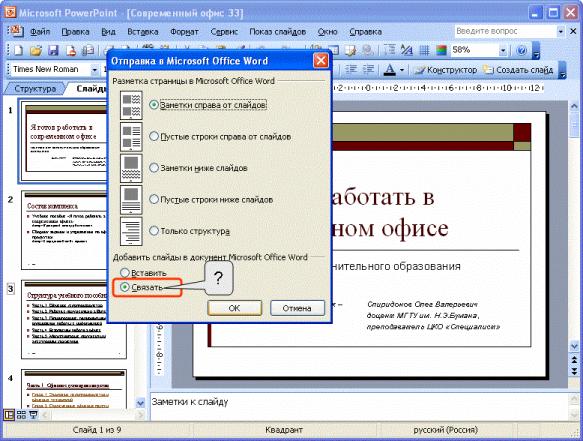
Task: Jump to previous slide with double-up arrow
Action: pos(574,360)
